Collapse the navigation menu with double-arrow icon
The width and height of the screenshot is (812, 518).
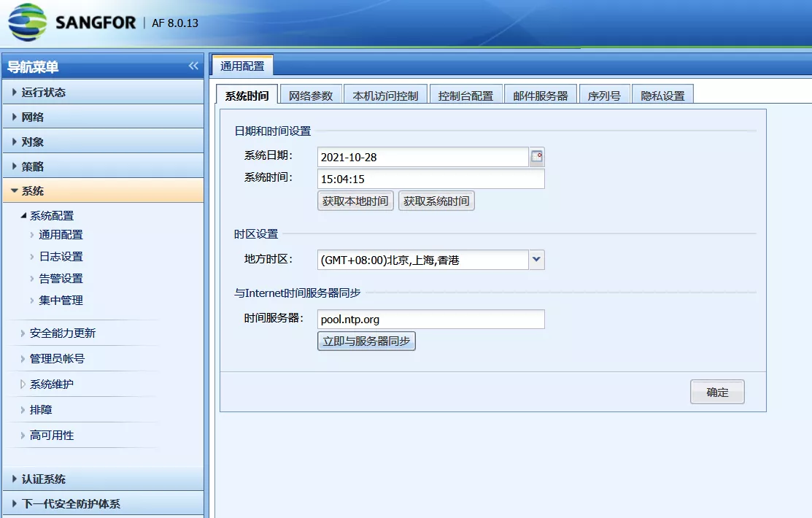pyautogui.click(x=193, y=66)
